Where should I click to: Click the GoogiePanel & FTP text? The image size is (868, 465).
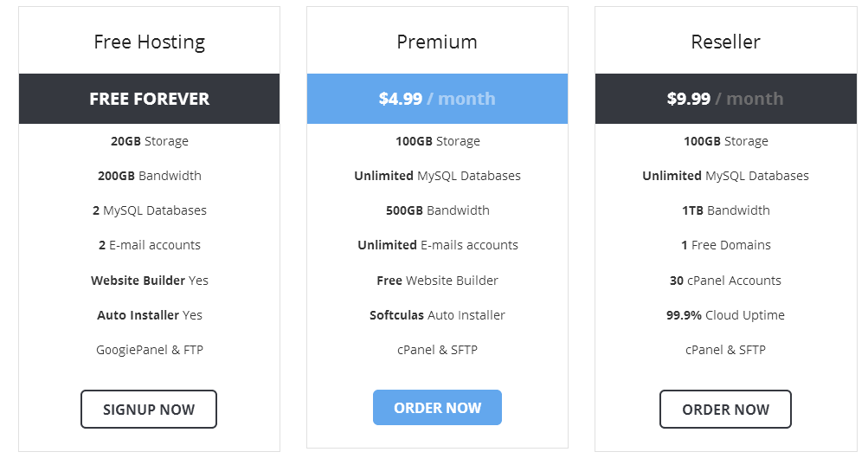click(150, 350)
